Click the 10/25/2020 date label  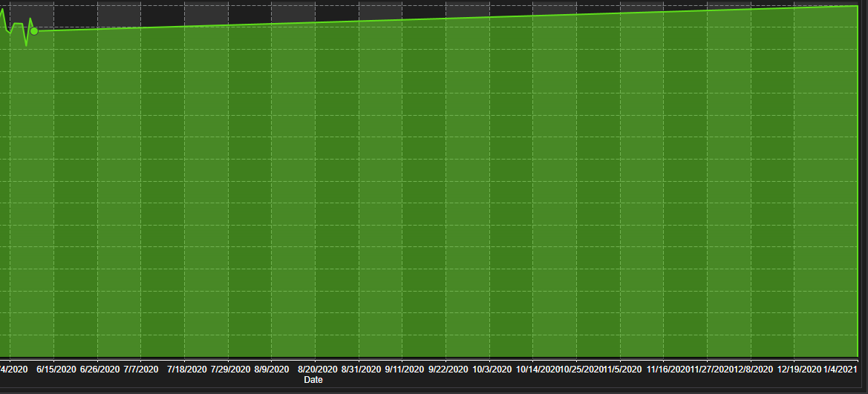[581, 369]
